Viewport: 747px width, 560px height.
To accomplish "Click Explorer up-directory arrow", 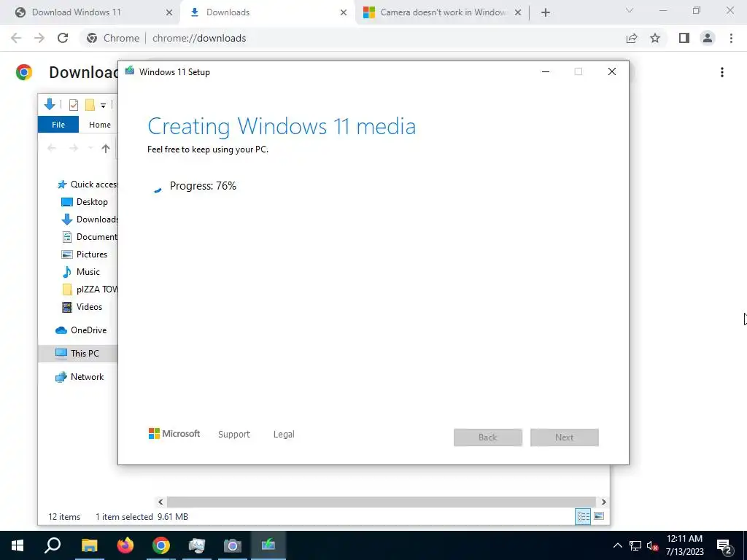I will coord(106,148).
